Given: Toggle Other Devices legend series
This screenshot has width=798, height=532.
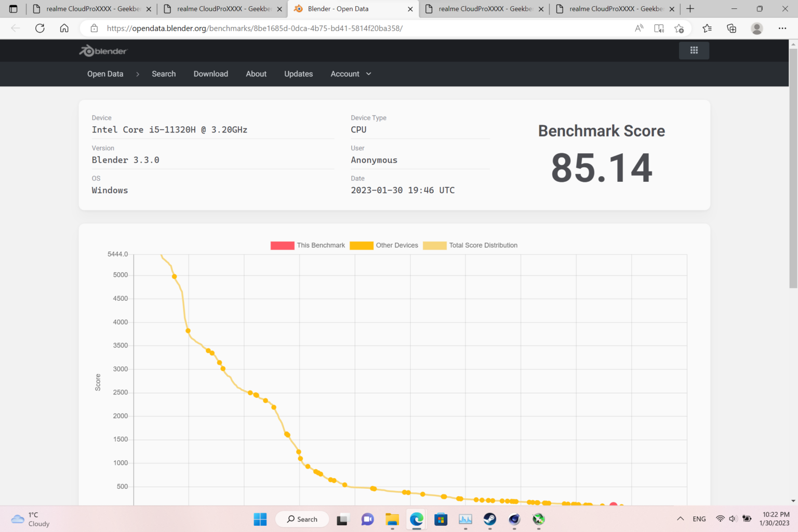Looking at the screenshot, I should coord(384,245).
